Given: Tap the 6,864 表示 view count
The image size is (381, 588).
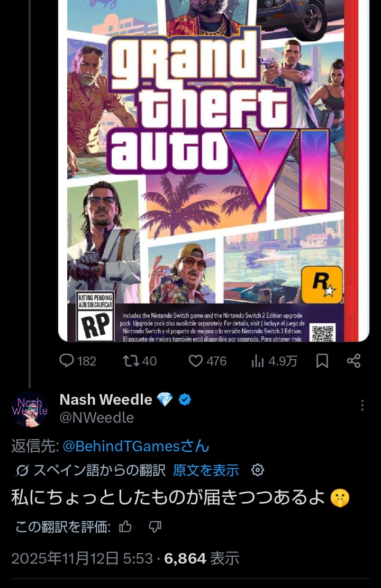Looking at the screenshot, I should 202,558.
